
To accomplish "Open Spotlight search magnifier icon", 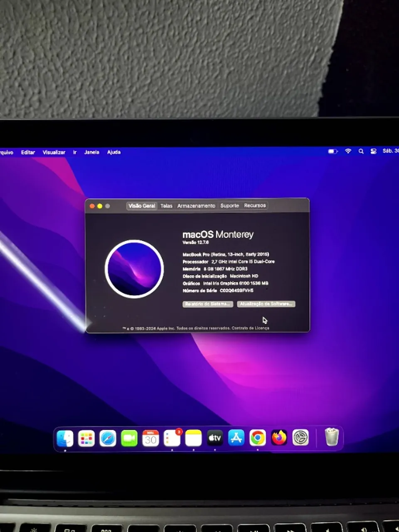I will (x=361, y=151).
